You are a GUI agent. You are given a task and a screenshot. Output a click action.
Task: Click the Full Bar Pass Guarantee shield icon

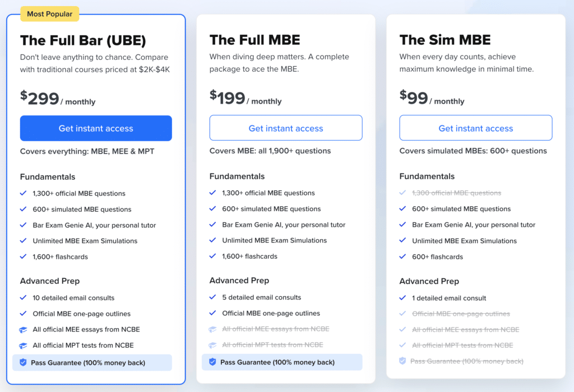click(x=23, y=362)
